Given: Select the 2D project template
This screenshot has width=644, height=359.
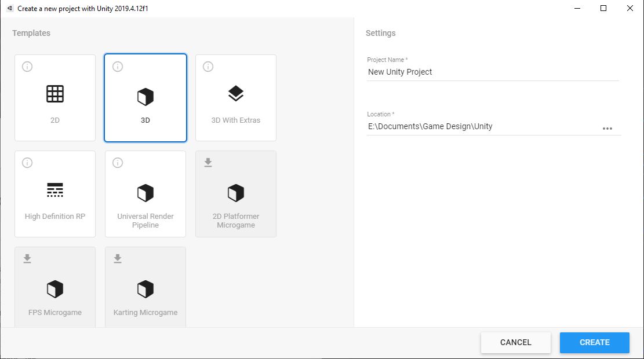Looking at the screenshot, I should pos(54,97).
